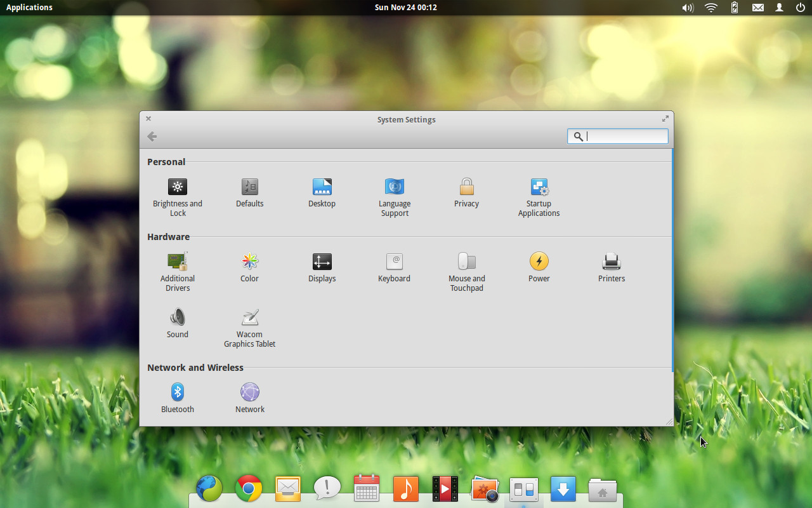This screenshot has width=812, height=508.
Task: Open the Files home folder in dock
Action: tap(603, 489)
